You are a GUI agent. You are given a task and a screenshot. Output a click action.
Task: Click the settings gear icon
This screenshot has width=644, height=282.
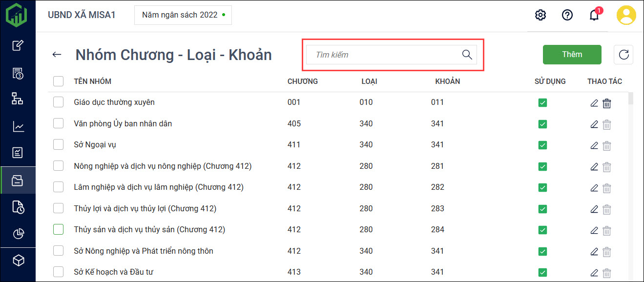[540, 15]
